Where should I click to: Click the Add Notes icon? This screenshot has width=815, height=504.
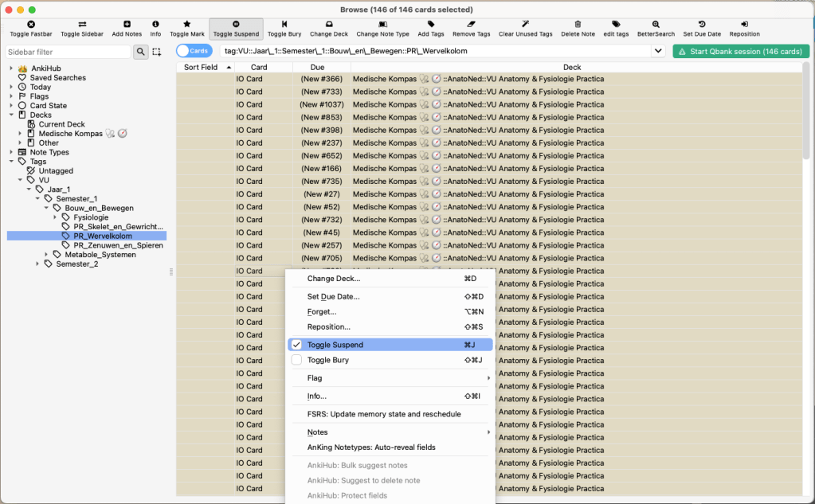[127, 25]
